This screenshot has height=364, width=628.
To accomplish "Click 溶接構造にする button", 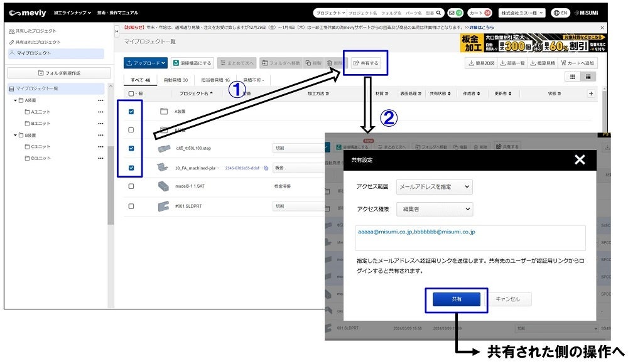I will (x=192, y=63).
